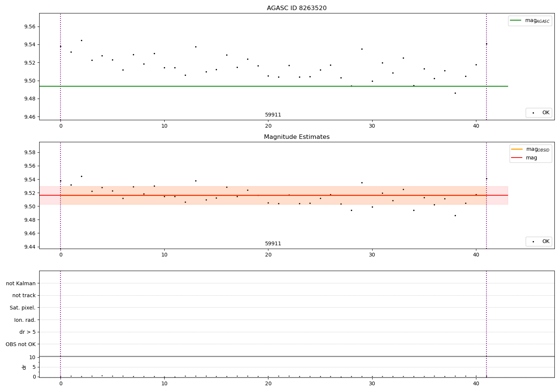Viewport: 560px width, 392px height.
Task: Click the dr axis tick labeled 10
Action: [x=32, y=357]
